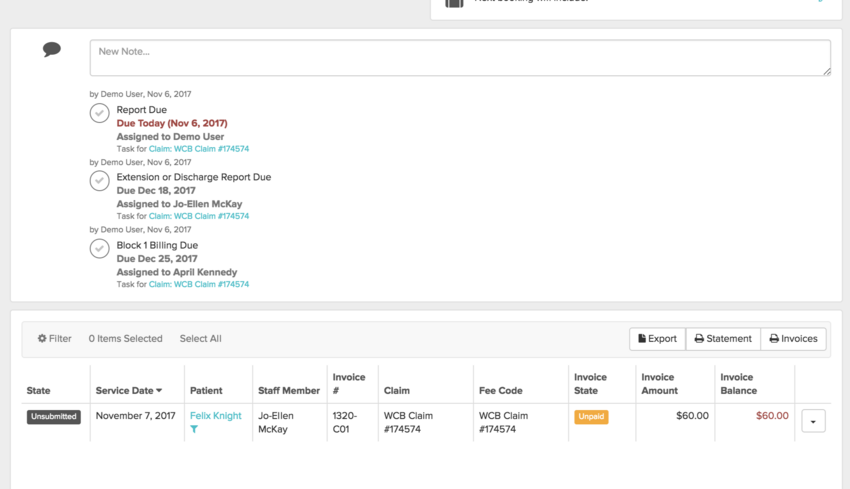Click the filter funnel icon under Felix Knight
Viewport: 850px width, 489px height.
pos(194,429)
